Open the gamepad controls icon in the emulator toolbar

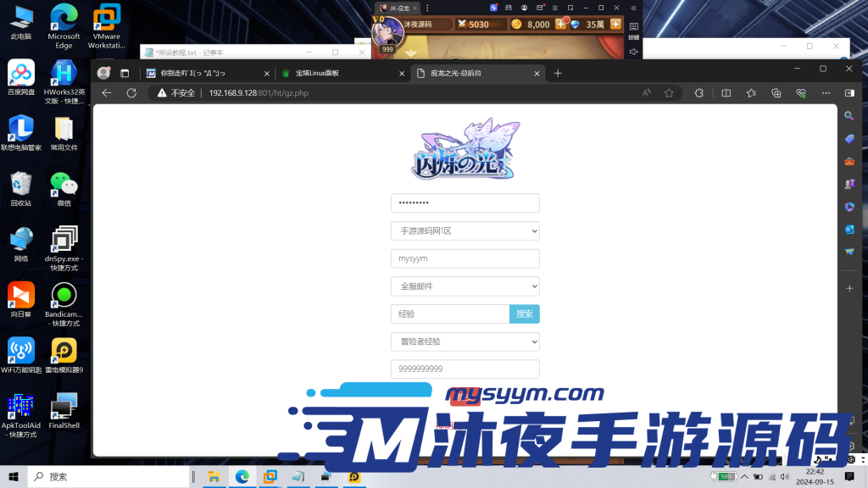click(x=508, y=8)
